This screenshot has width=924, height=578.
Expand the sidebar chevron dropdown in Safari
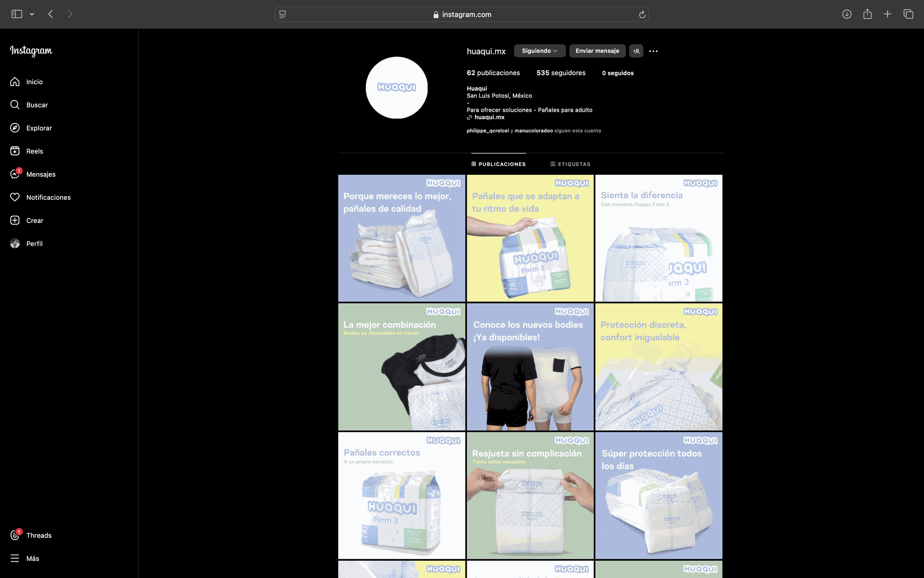pos(32,14)
